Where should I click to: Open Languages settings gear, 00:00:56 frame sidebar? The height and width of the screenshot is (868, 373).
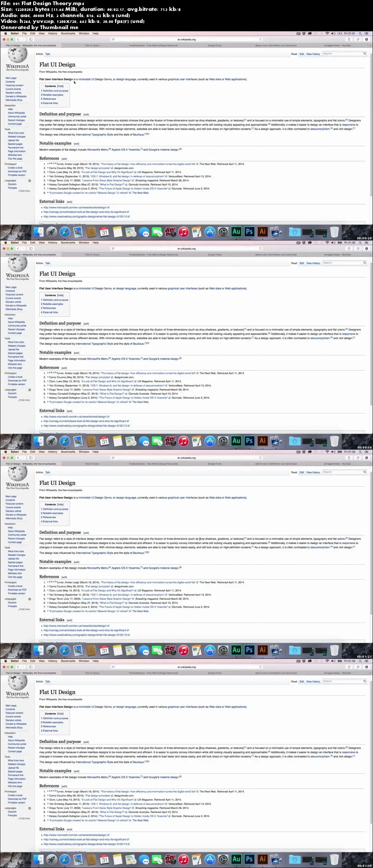30,390
